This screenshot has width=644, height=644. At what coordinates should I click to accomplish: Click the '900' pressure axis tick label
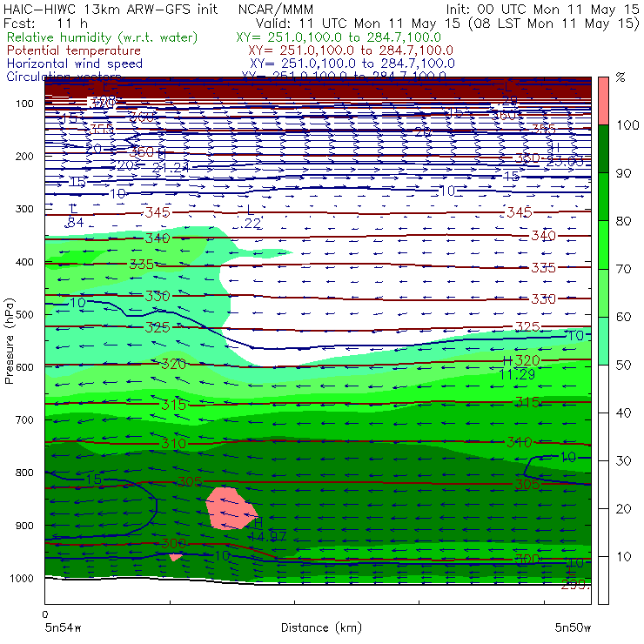24,526
